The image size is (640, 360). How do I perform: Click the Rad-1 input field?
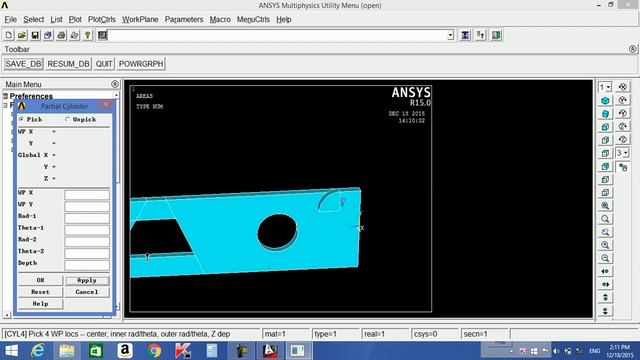(x=87, y=218)
